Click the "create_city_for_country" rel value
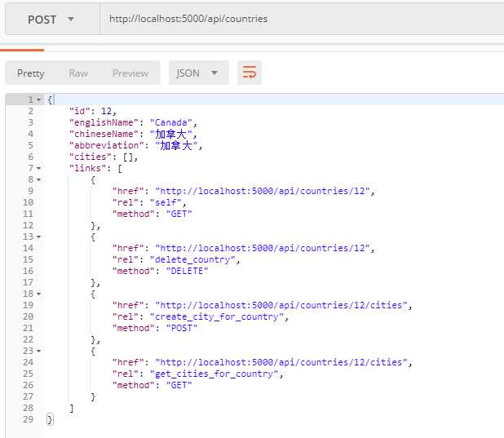 (217, 316)
